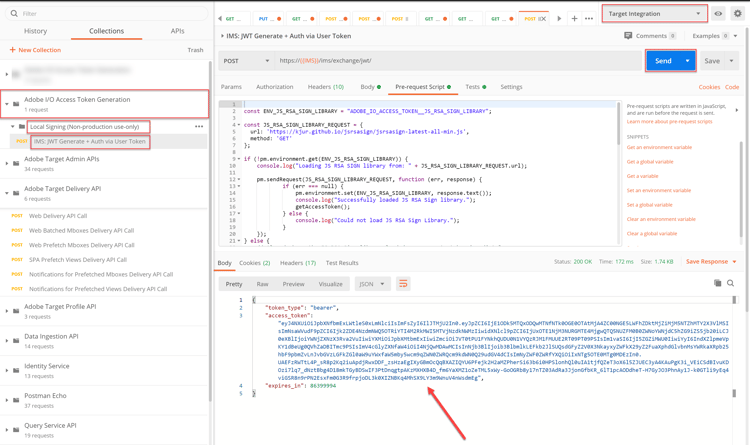This screenshot has width=750, height=445.
Task: Expand the Query Service API collection
Action: coord(7,430)
